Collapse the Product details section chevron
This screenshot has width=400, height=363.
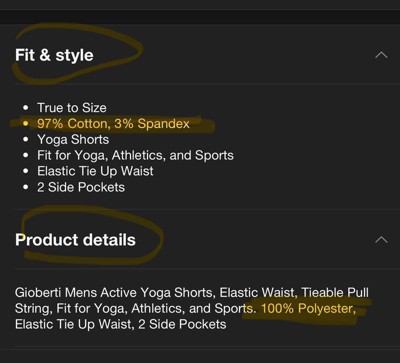click(381, 240)
